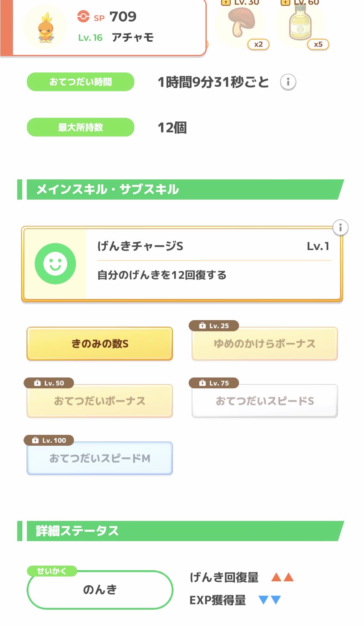The height and width of the screenshot is (626, 364).
Task: Tap the 最大所持数 green label
Action: (x=80, y=127)
